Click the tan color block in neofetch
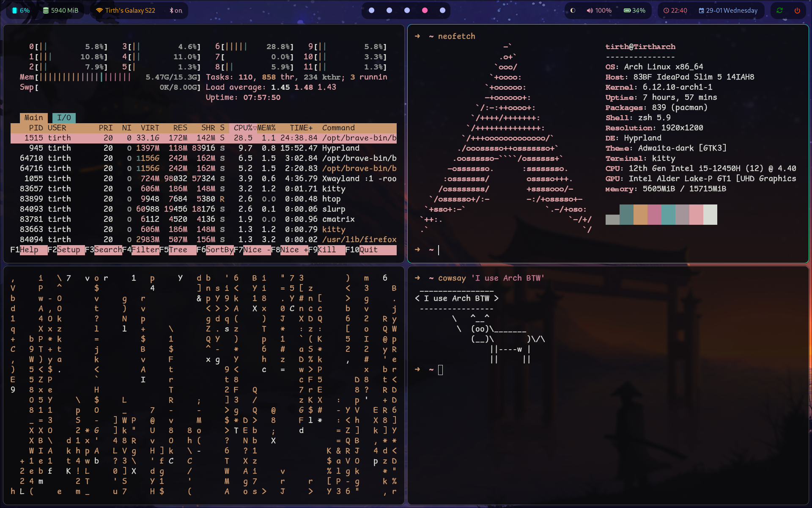 pos(640,215)
